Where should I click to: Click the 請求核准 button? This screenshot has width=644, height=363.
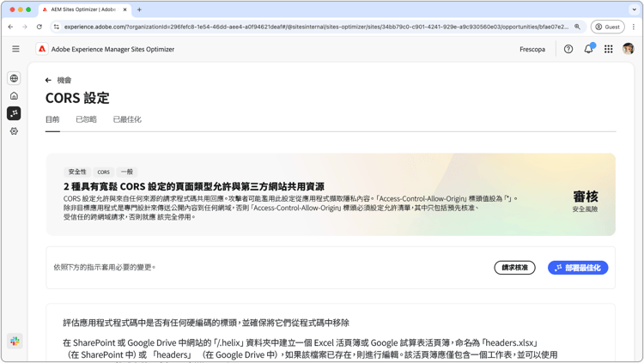(514, 268)
